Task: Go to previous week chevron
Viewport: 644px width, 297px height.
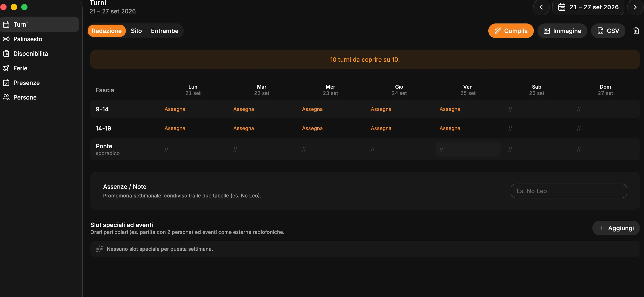Action: pyautogui.click(x=541, y=7)
